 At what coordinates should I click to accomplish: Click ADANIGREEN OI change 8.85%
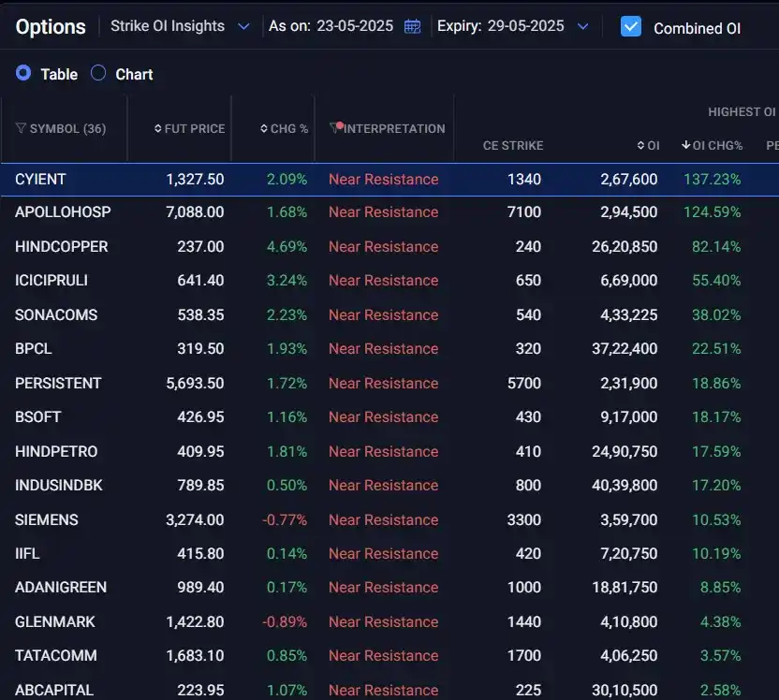tap(720, 588)
